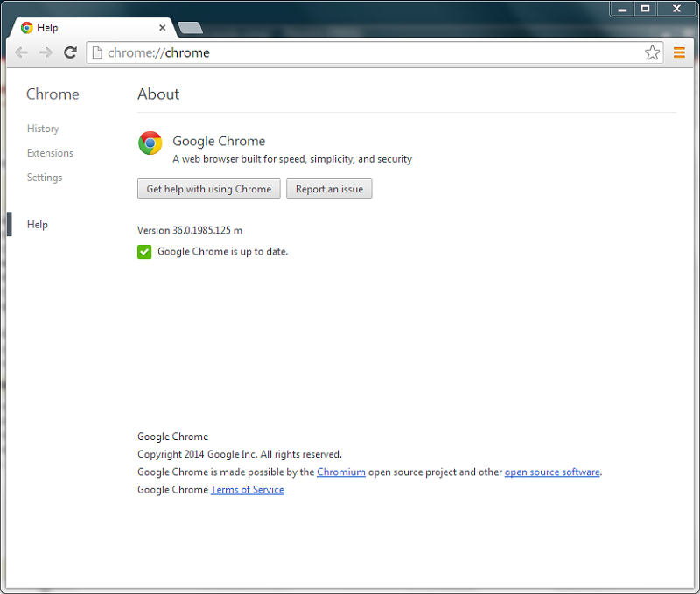700x594 pixels.
Task: Click the 'Google Chrome is up to date.' text
Action: (x=223, y=252)
